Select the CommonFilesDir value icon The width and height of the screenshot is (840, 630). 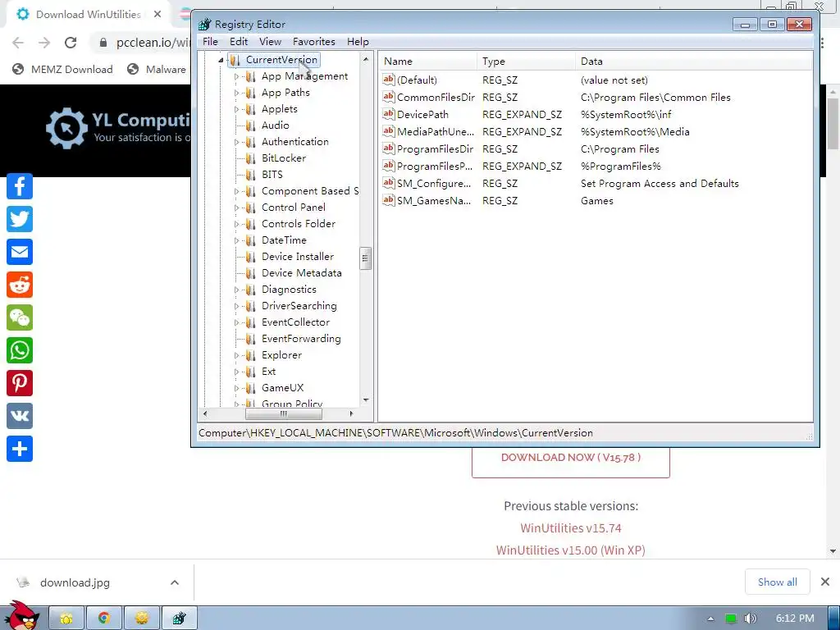pyautogui.click(x=388, y=97)
